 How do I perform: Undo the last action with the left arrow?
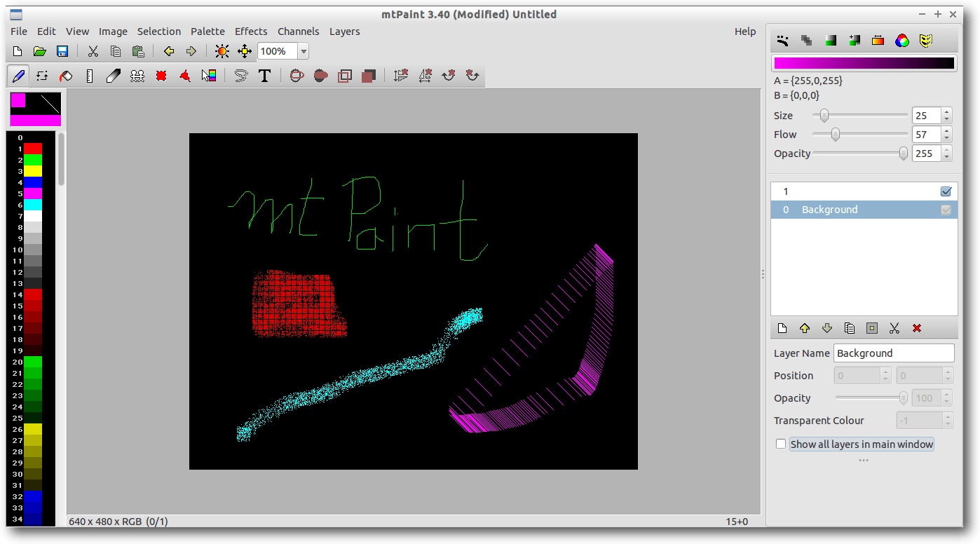168,51
